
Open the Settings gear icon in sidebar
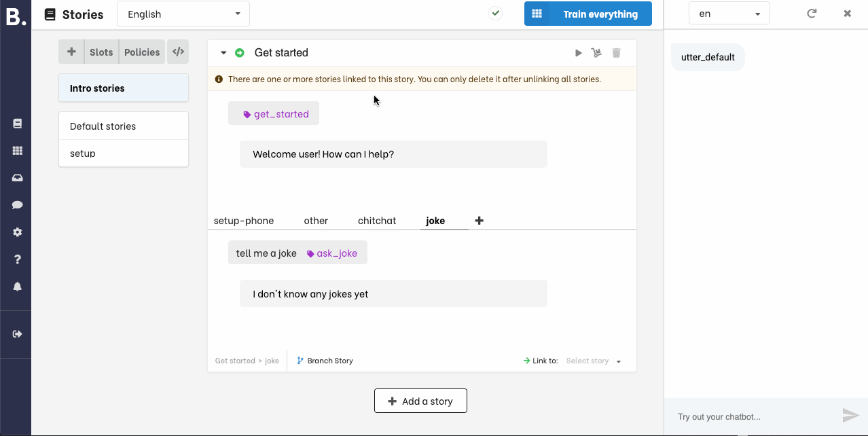pos(16,232)
